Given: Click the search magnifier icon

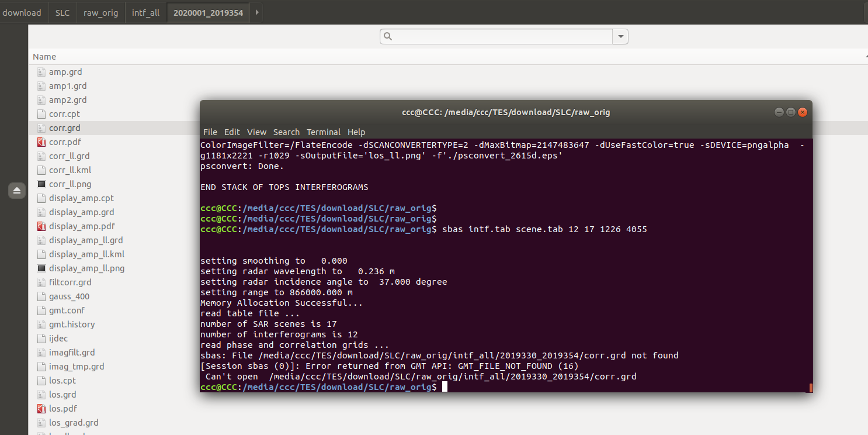Looking at the screenshot, I should click(x=388, y=37).
